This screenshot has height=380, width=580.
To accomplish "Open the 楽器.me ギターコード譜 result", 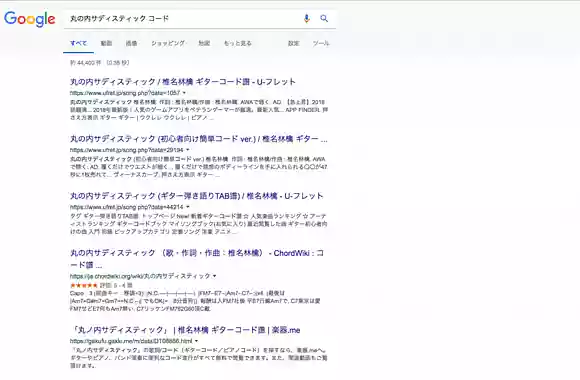I will click(x=185, y=330).
